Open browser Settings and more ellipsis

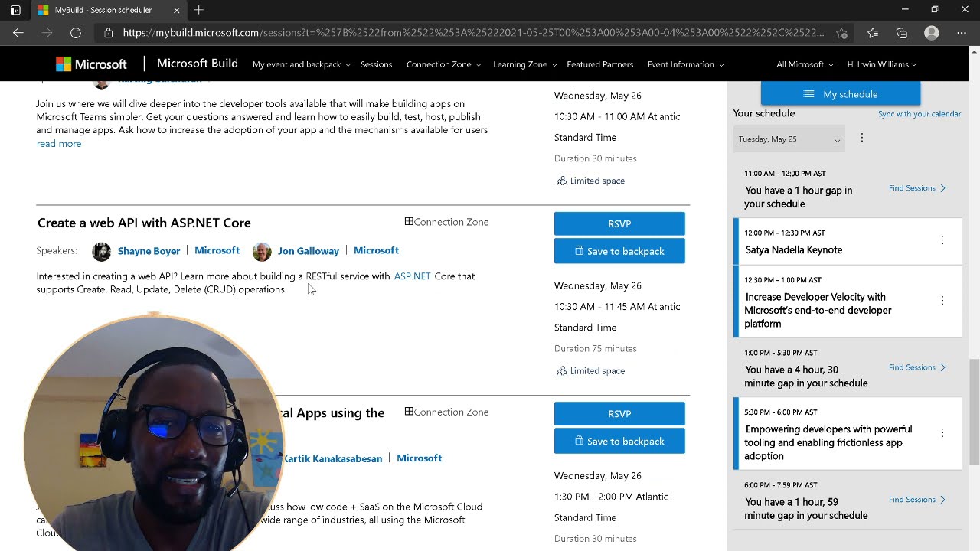(x=962, y=33)
